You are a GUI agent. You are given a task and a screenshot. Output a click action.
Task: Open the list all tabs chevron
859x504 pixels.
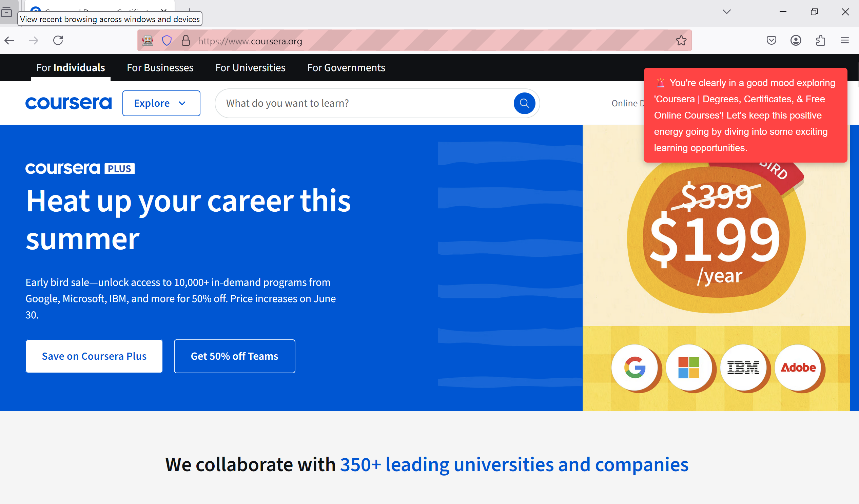tap(726, 12)
